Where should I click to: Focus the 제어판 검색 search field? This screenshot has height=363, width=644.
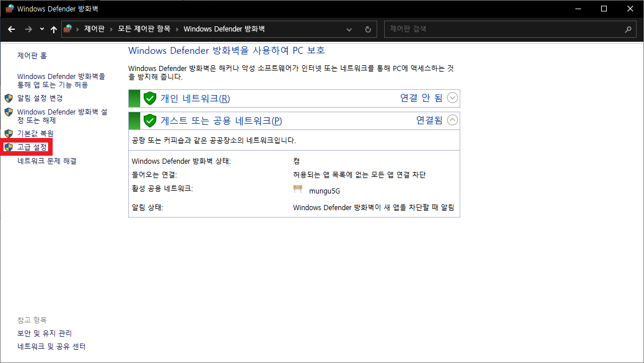(505, 29)
